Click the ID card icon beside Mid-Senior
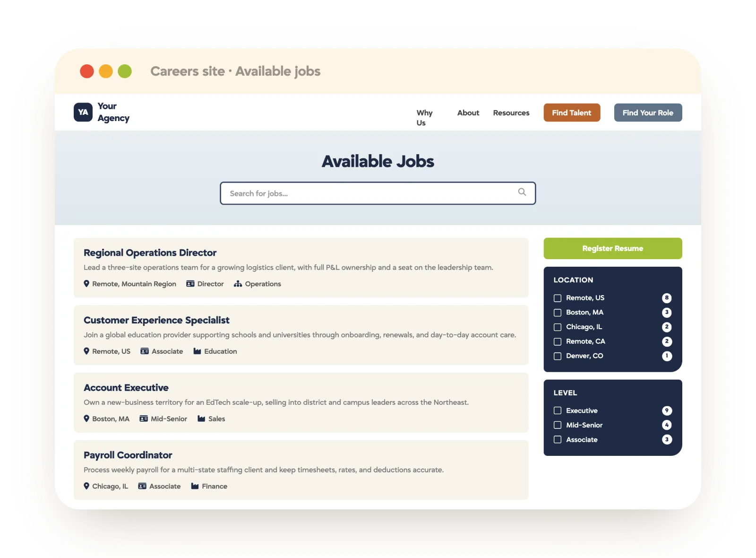 pyautogui.click(x=144, y=418)
